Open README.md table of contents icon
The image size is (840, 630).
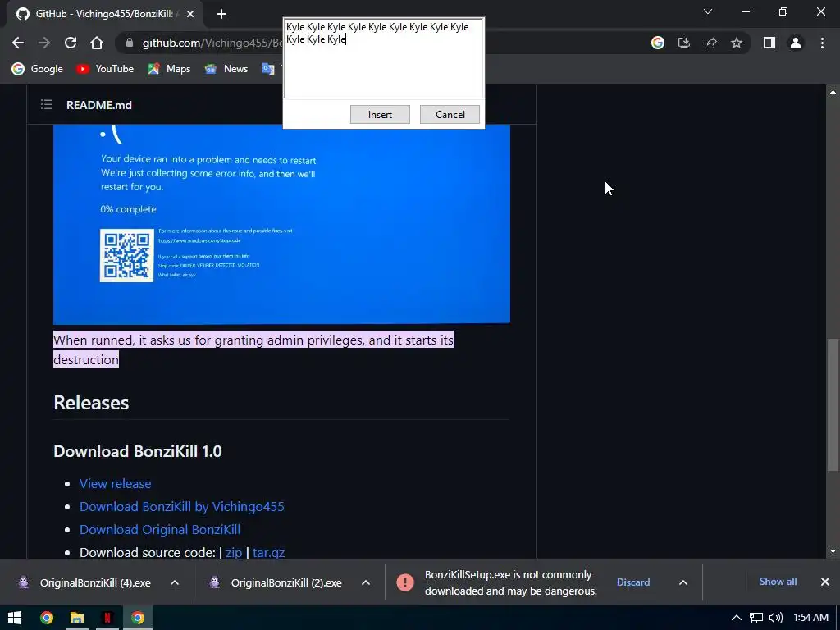click(x=47, y=104)
